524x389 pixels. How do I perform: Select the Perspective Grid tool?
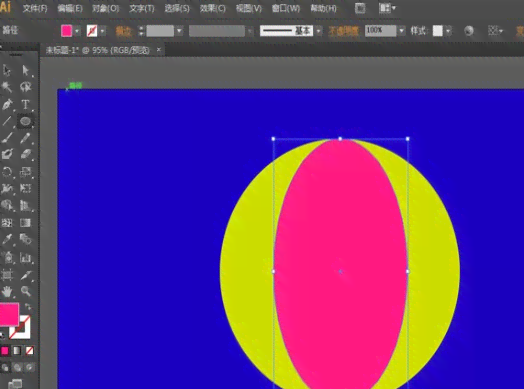25,205
